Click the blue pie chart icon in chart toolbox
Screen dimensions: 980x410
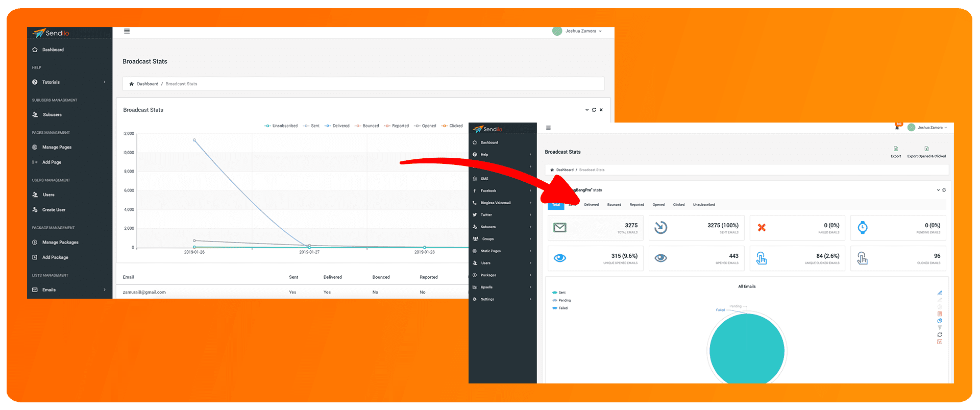(x=940, y=321)
